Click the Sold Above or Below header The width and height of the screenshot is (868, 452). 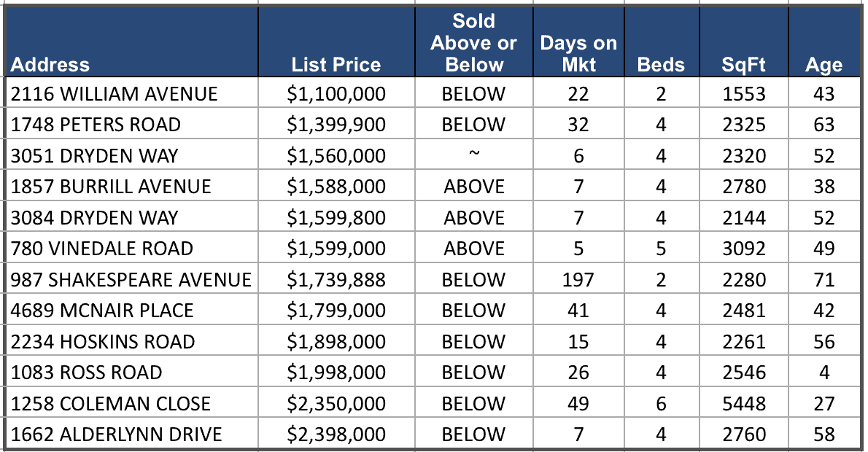(x=473, y=42)
